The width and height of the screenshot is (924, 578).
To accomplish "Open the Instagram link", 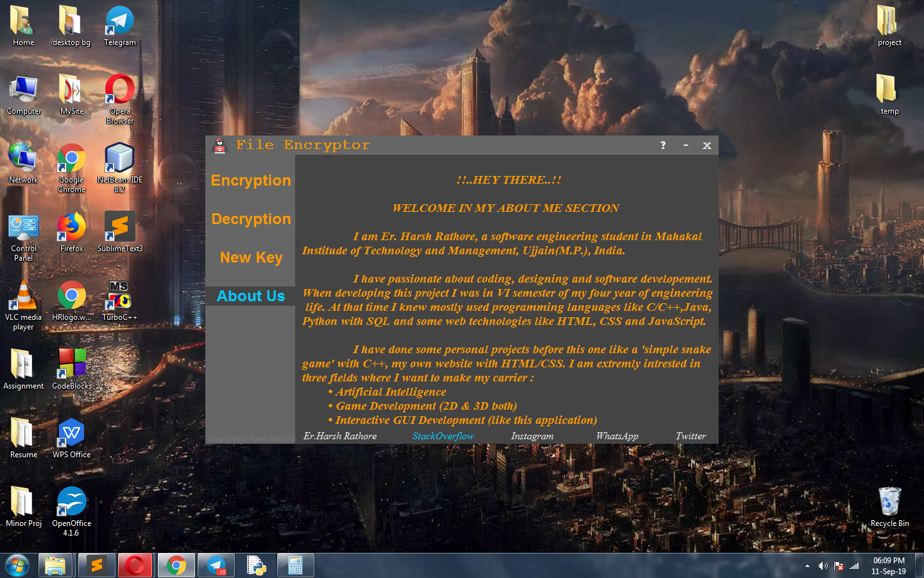I will coord(532,436).
